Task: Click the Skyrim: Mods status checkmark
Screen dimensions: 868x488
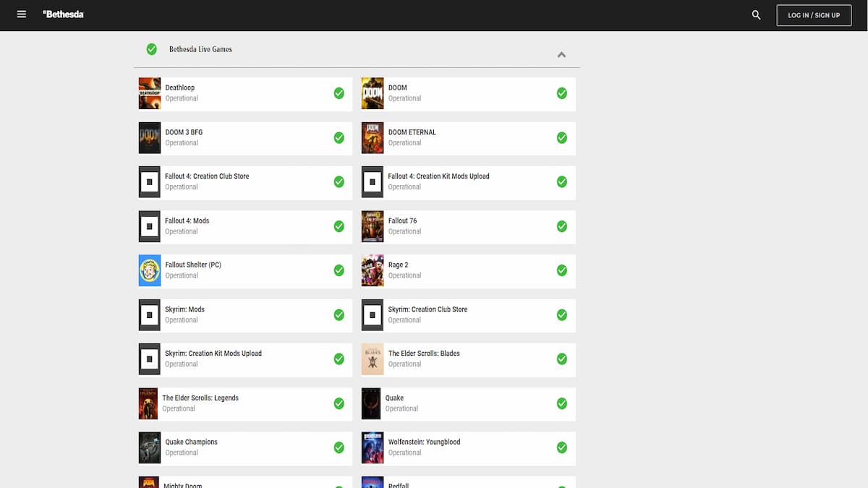Action: coord(339,315)
